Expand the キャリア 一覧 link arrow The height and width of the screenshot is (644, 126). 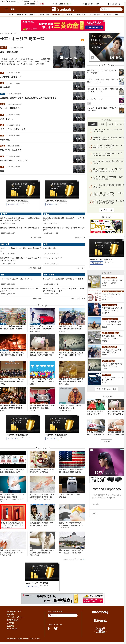click(36, 237)
